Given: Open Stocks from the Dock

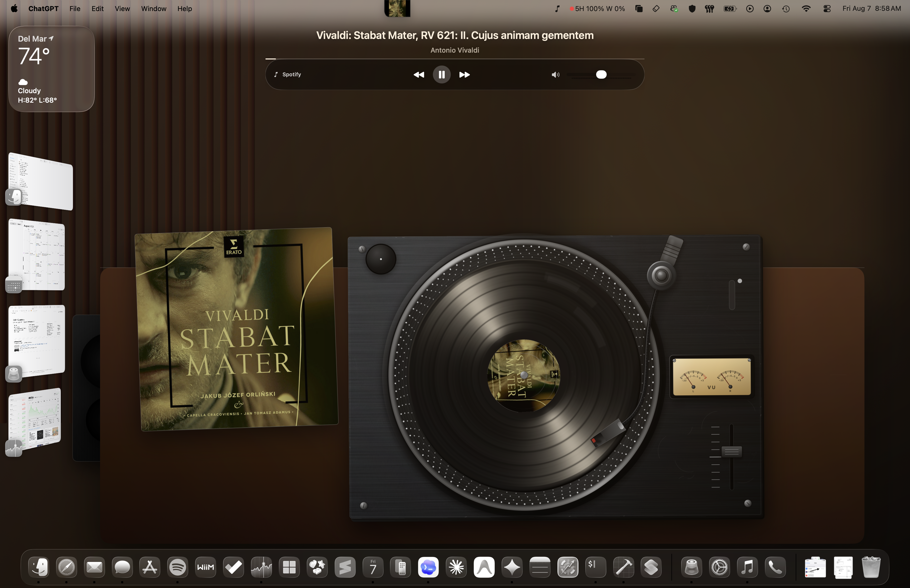Looking at the screenshot, I should pyautogui.click(x=261, y=567).
